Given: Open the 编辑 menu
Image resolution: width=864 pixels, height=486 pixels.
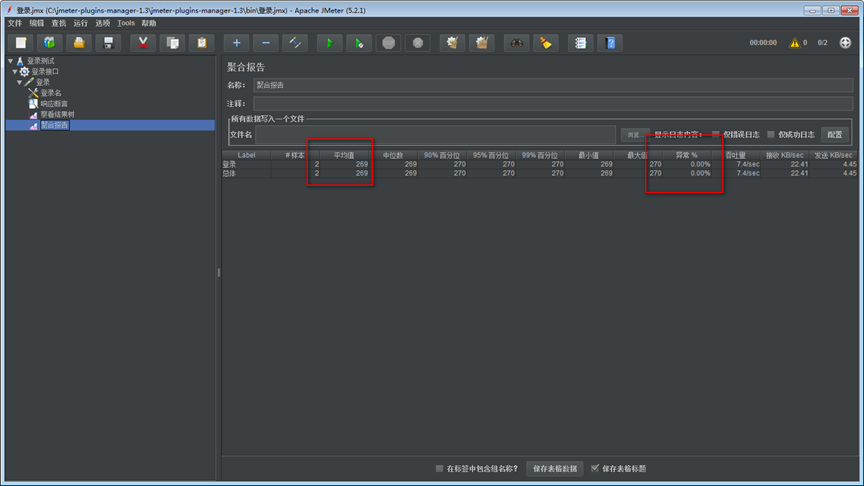Looking at the screenshot, I should click(37, 23).
